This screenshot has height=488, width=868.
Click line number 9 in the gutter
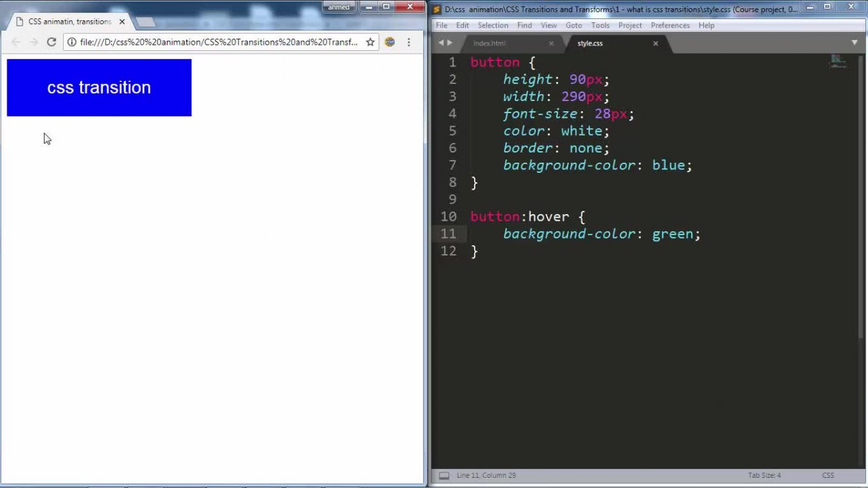click(x=452, y=199)
